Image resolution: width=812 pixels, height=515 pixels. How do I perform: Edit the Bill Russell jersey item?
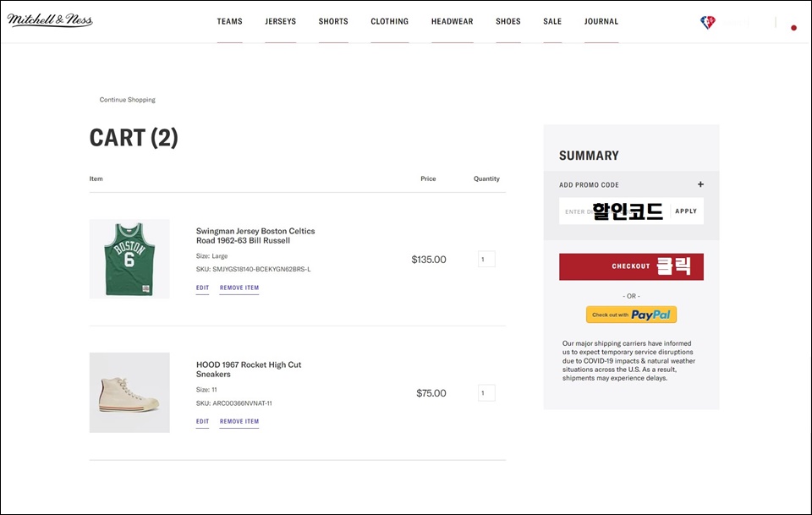[202, 288]
